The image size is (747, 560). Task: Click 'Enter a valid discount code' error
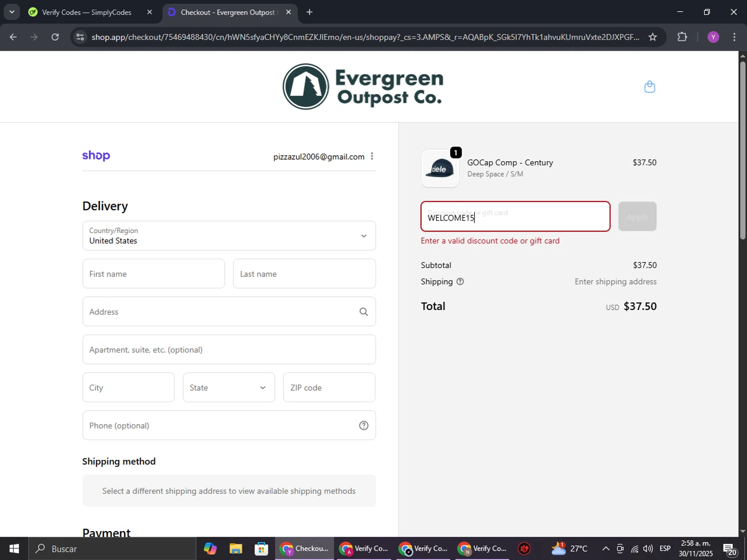point(490,241)
